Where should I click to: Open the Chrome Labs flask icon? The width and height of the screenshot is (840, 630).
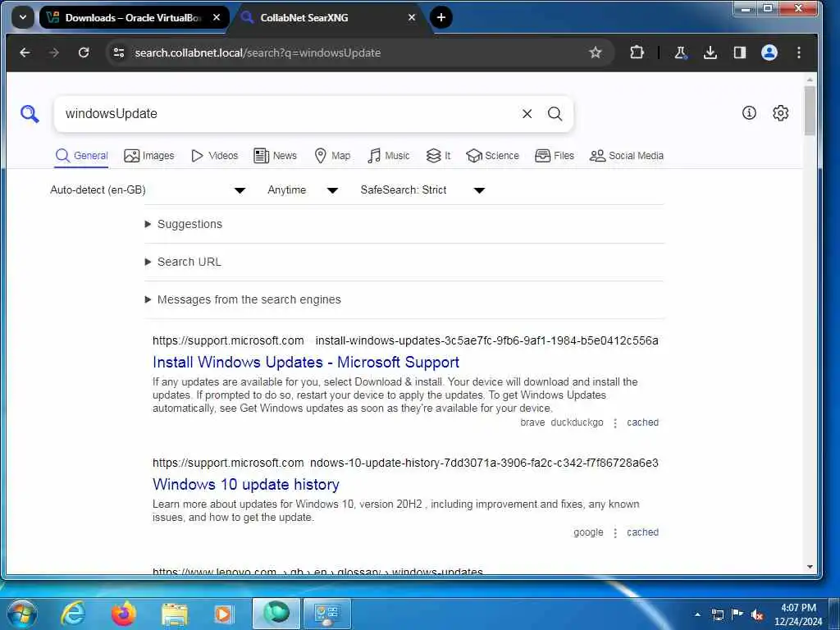point(680,52)
